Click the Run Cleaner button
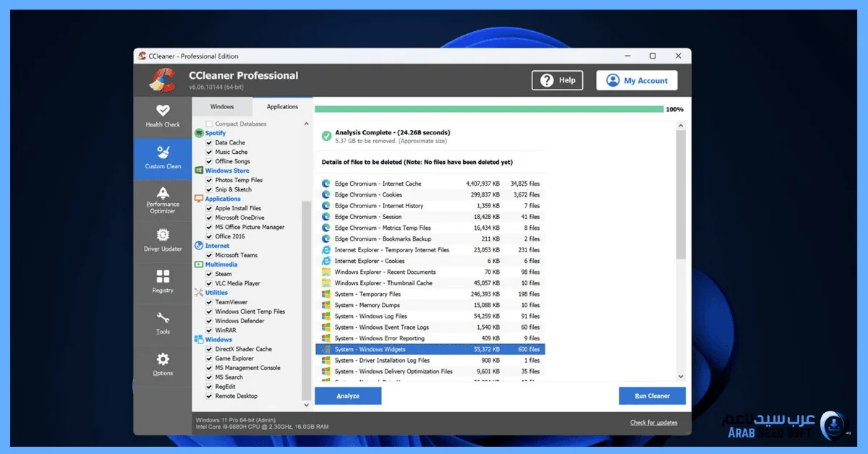The width and height of the screenshot is (868, 454). click(x=652, y=395)
